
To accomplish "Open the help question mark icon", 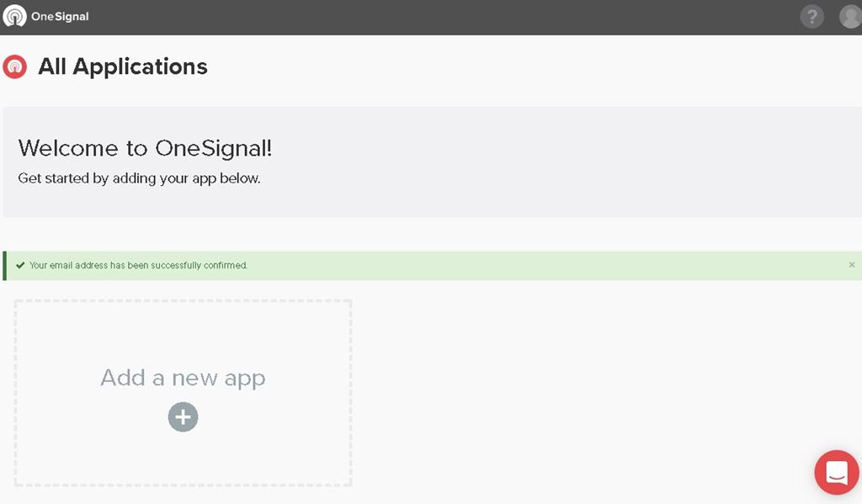I will 811,17.
